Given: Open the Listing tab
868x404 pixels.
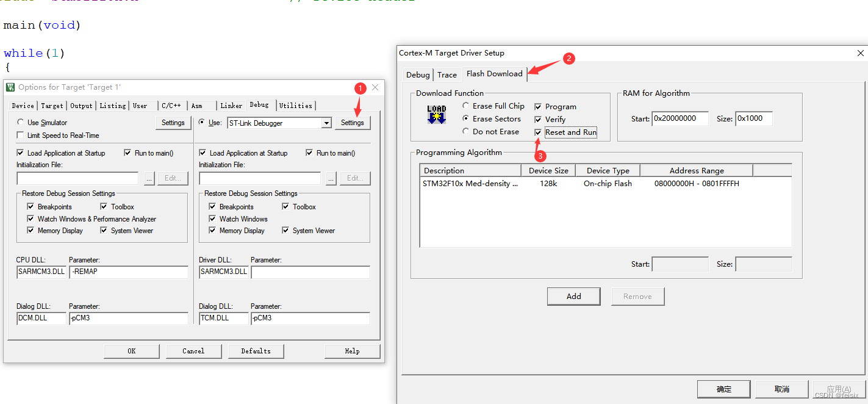Looking at the screenshot, I should tap(113, 106).
